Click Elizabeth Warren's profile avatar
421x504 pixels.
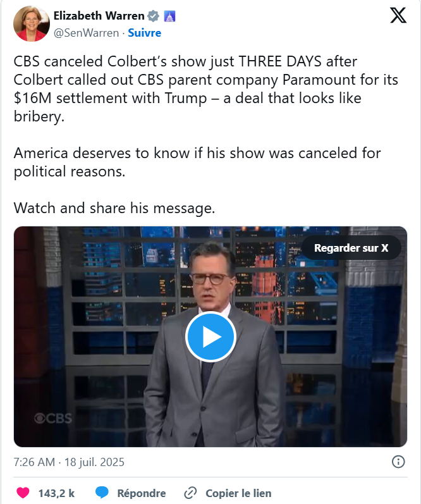coord(30,24)
